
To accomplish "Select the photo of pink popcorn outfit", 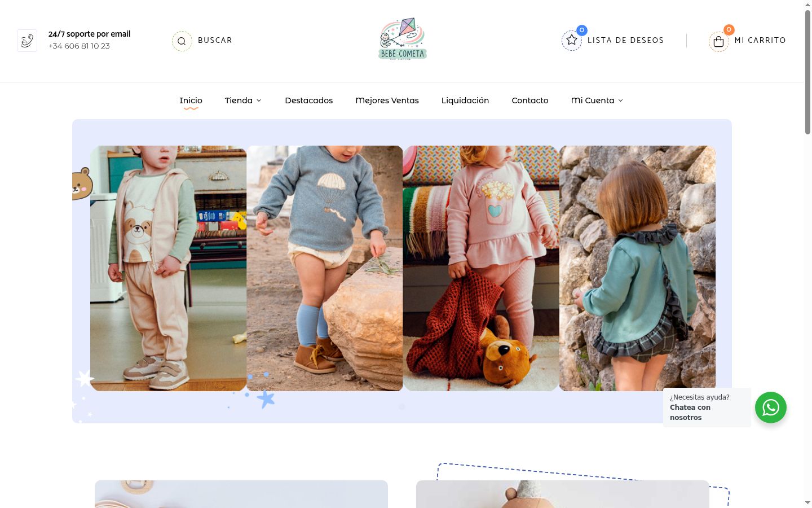I will pyautogui.click(x=481, y=268).
